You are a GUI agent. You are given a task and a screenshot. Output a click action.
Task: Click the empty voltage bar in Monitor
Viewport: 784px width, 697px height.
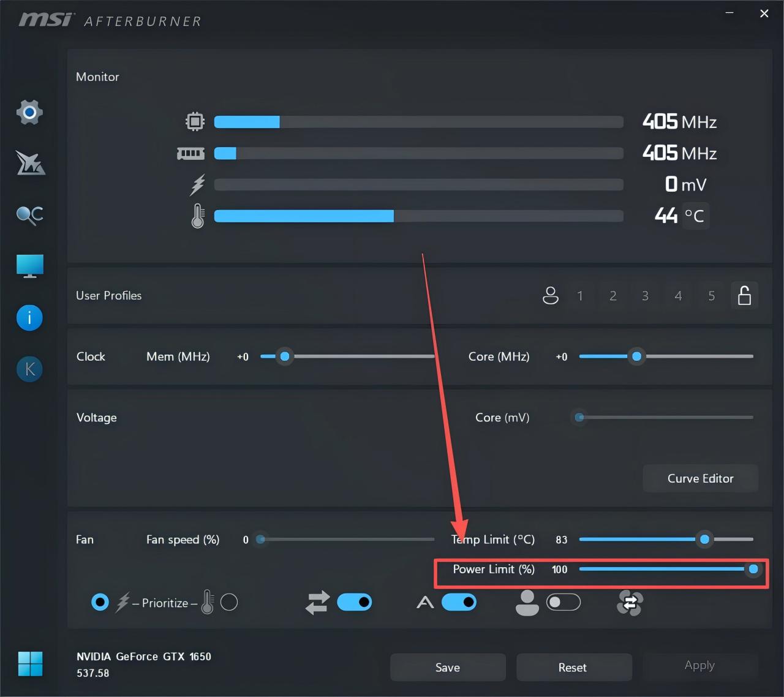click(418, 184)
